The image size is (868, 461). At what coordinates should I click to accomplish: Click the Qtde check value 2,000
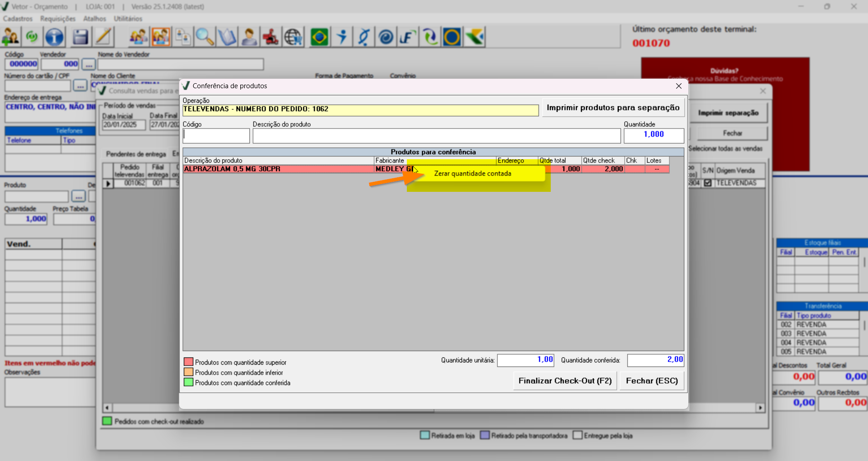(x=603, y=169)
